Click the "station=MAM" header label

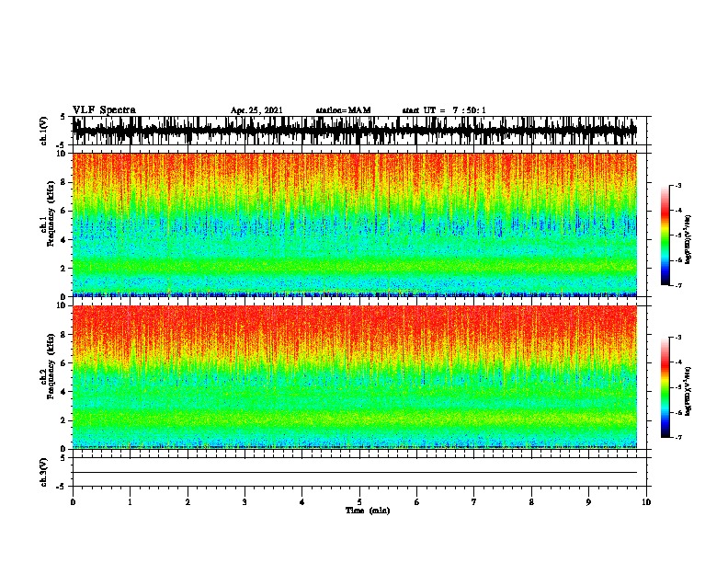(x=343, y=110)
